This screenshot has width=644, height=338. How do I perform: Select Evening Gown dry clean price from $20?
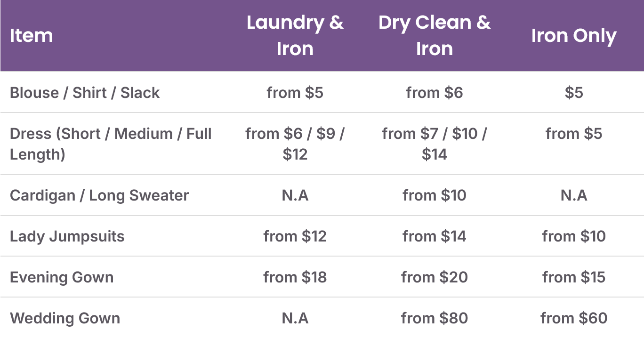[435, 277]
